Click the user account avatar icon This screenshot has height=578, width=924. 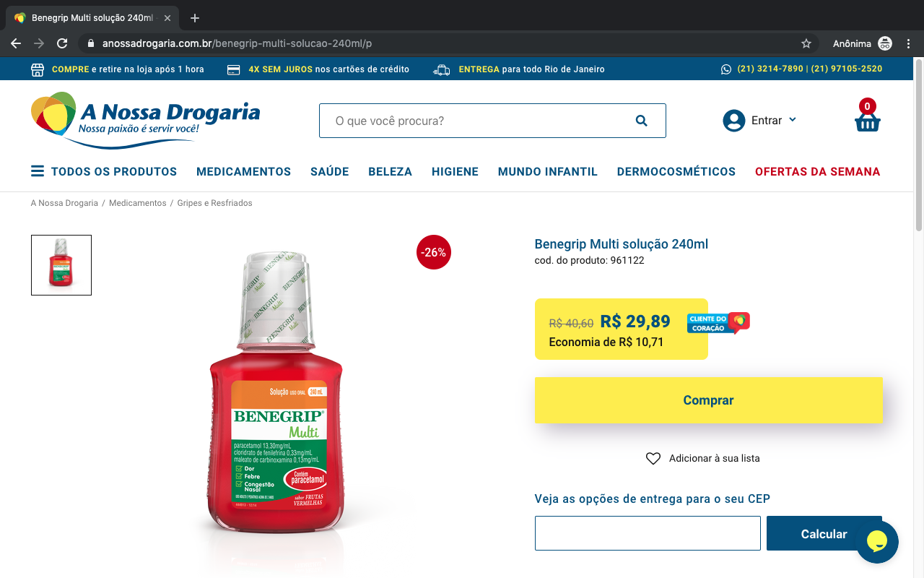coord(733,121)
